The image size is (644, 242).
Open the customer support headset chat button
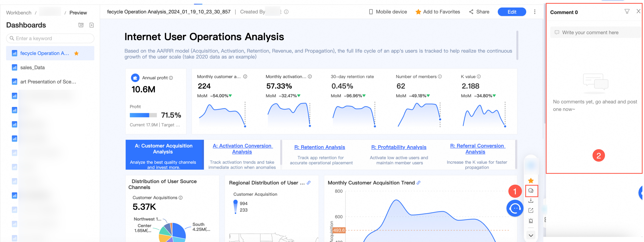[515, 208]
